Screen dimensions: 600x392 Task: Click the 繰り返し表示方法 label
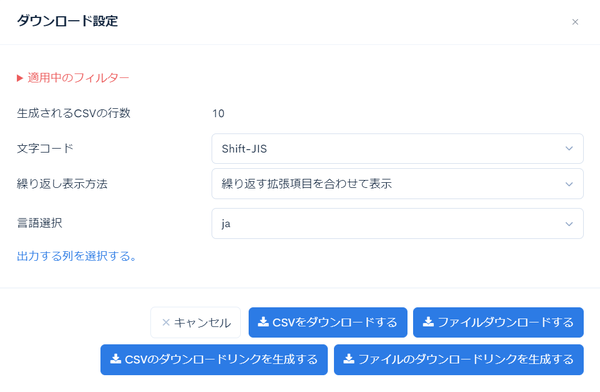click(62, 184)
